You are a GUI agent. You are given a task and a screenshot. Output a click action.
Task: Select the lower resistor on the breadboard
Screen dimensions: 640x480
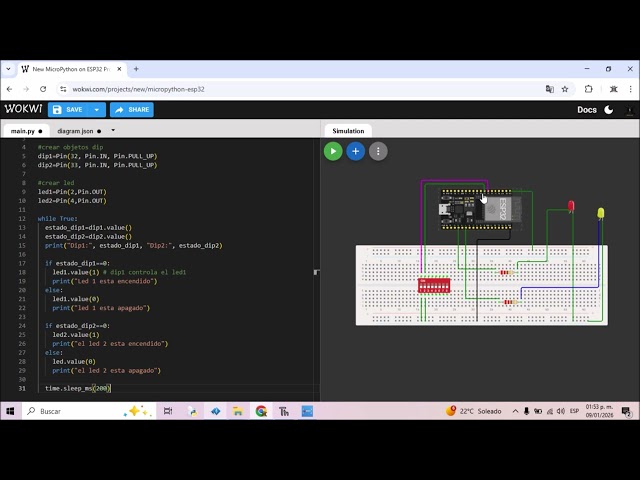click(x=509, y=302)
